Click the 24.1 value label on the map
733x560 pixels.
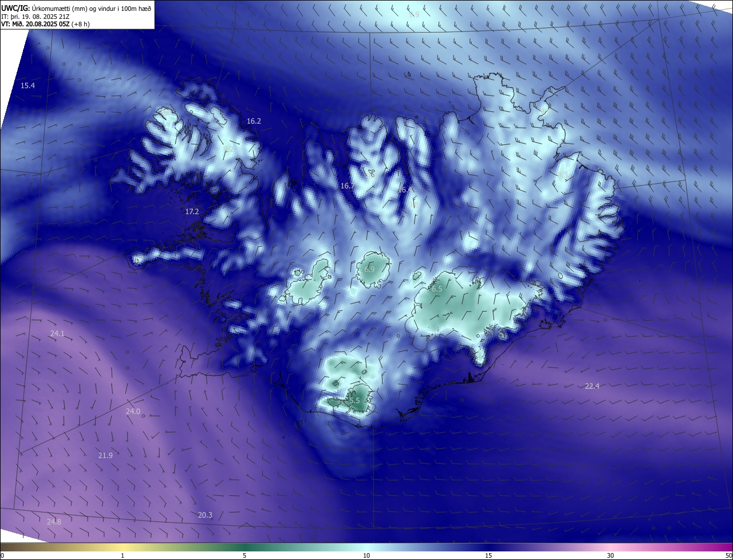click(x=57, y=333)
